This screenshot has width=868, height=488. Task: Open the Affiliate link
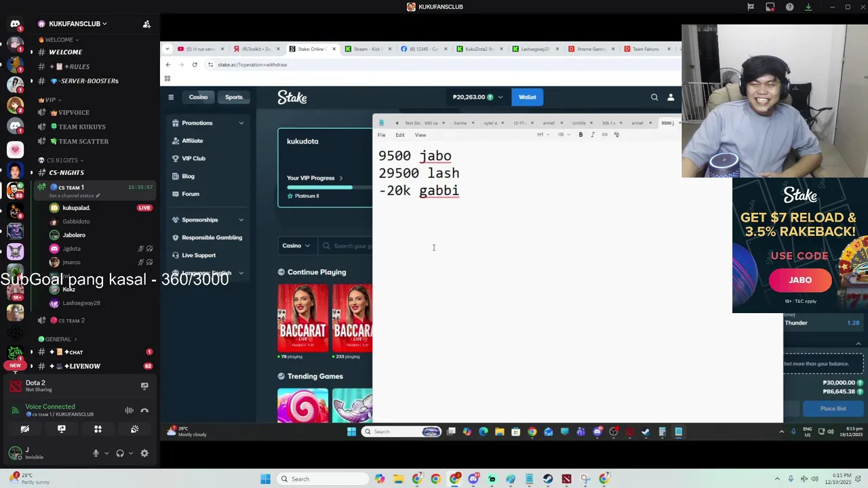click(192, 140)
